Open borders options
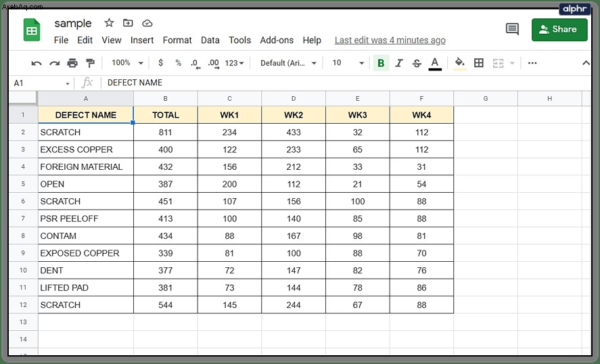600x364 pixels. 479,63
